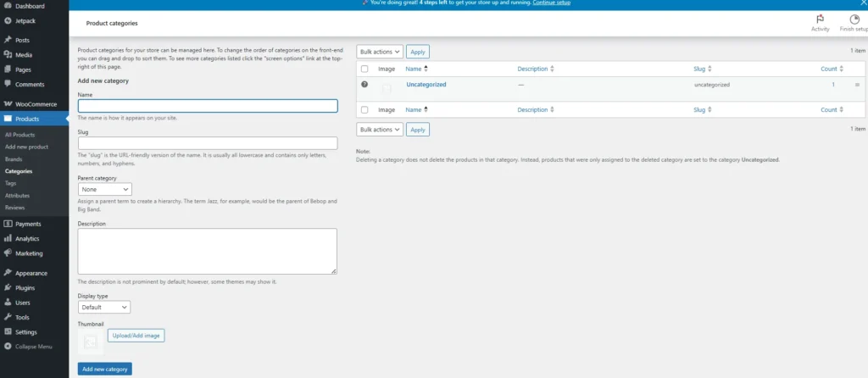Sort by Count in table header
Image resolution: width=868 pixels, height=378 pixels.
[x=832, y=69]
